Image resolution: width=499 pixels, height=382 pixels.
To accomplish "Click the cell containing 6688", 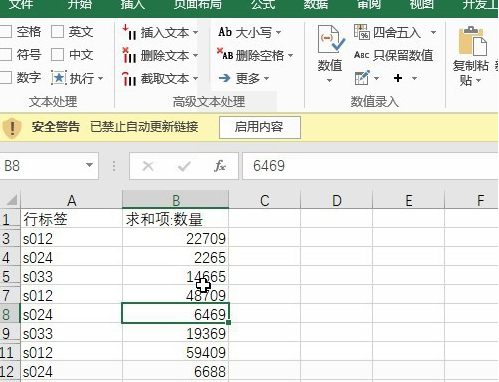I will coord(176,371).
